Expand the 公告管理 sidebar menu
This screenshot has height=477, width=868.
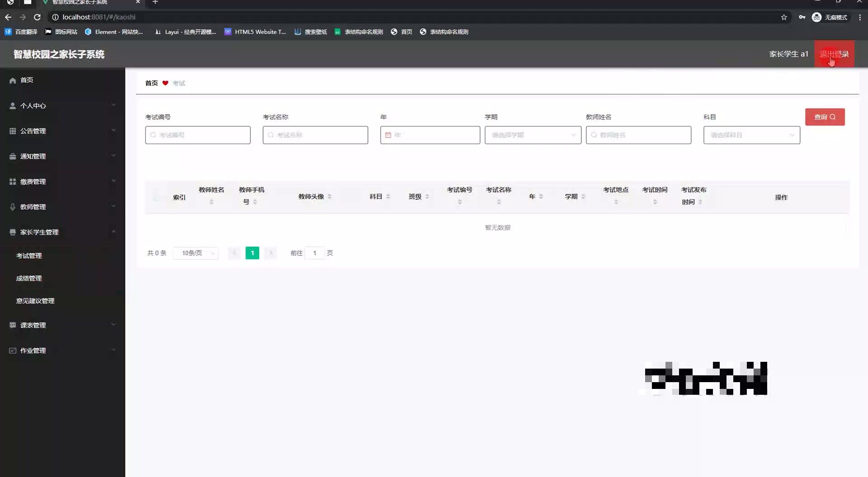62,131
